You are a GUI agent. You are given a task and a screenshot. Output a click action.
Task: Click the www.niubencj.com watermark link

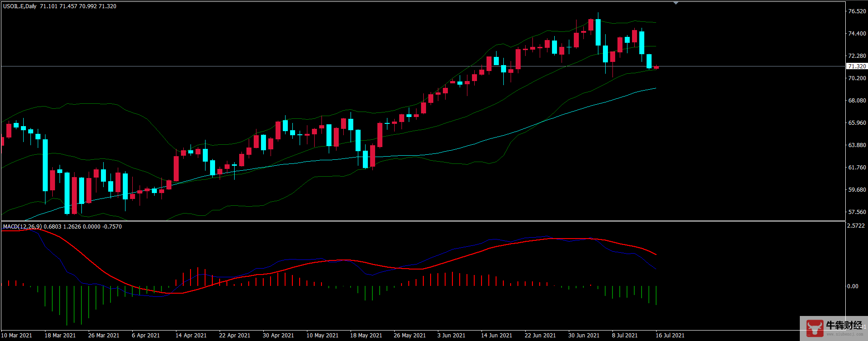pos(844,334)
